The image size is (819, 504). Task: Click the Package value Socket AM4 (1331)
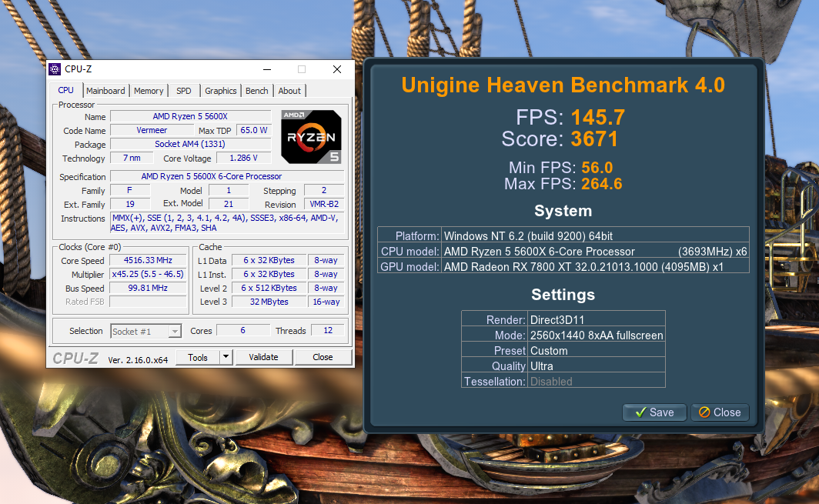point(191,144)
